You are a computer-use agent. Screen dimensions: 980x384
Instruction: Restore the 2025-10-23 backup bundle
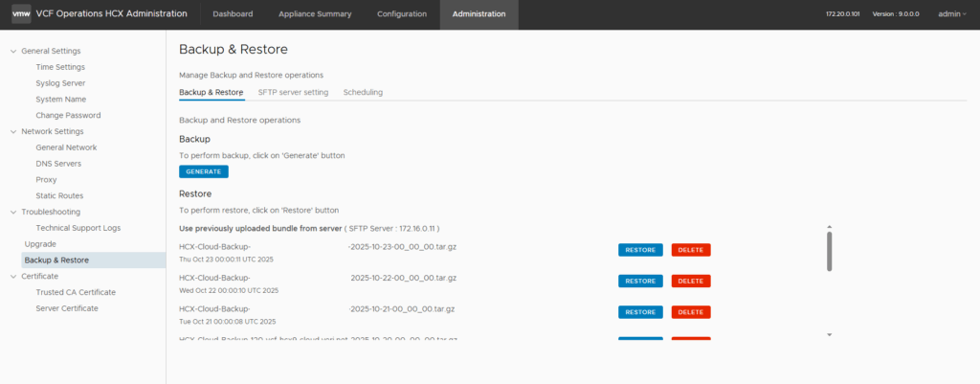639,250
